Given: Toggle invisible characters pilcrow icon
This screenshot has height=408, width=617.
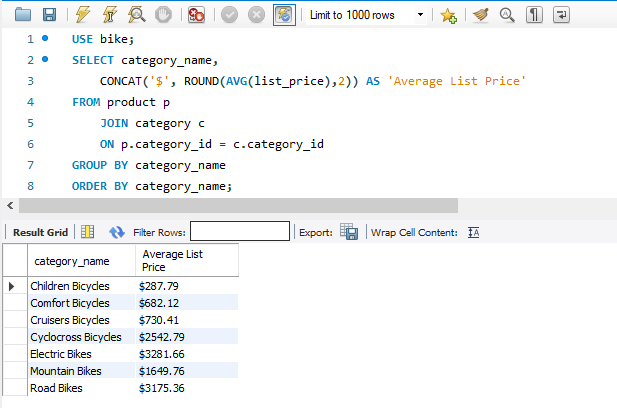Looking at the screenshot, I should [534, 15].
